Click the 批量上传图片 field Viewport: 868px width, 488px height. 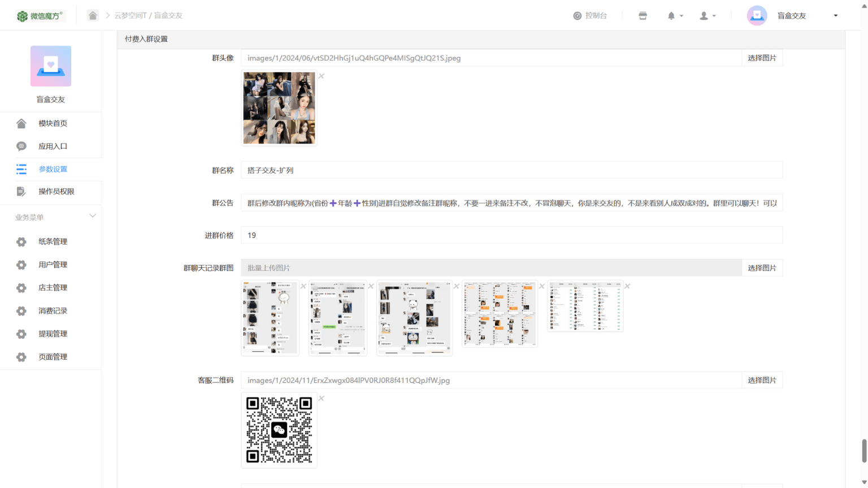click(x=491, y=268)
